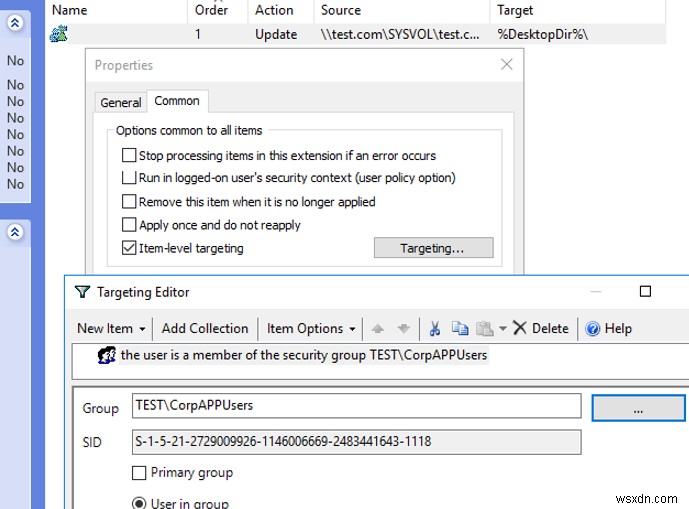
Task: Select the Update action cell
Action: [276, 34]
